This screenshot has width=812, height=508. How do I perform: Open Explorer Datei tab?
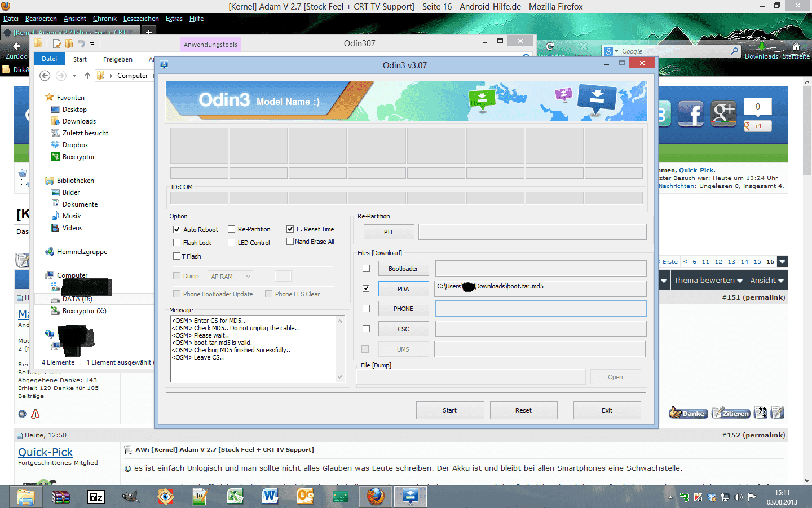pos(49,59)
